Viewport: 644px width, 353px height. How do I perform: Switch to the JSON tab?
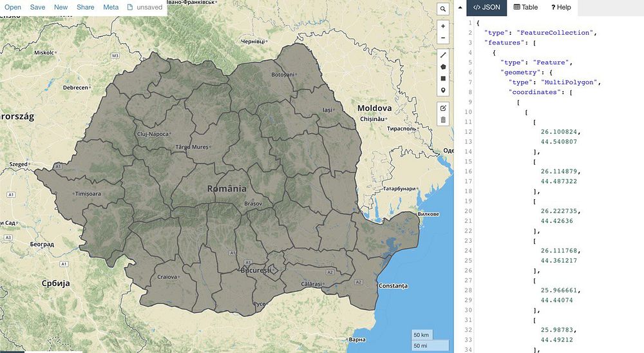pyautogui.click(x=487, y=7)
